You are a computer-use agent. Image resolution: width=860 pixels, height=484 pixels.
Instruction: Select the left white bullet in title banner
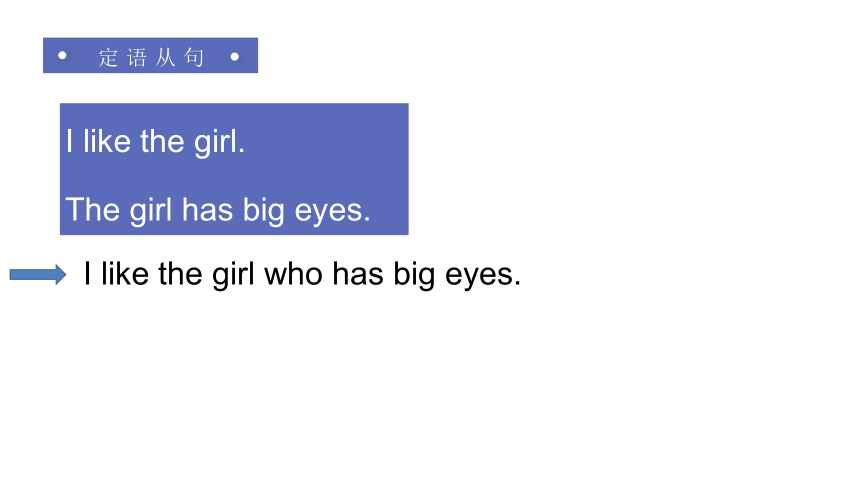[x=62, y=55]
